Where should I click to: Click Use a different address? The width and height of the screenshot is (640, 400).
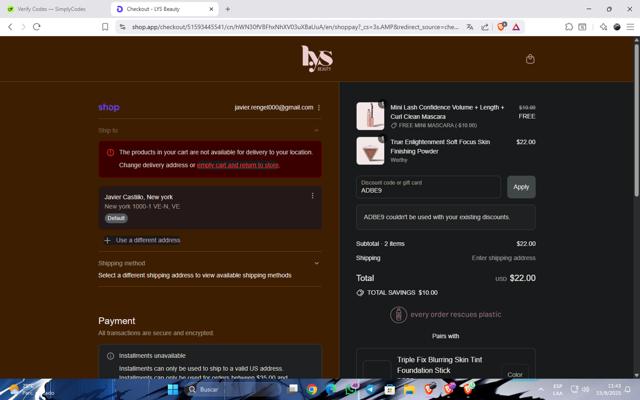[x=142, y=240]
